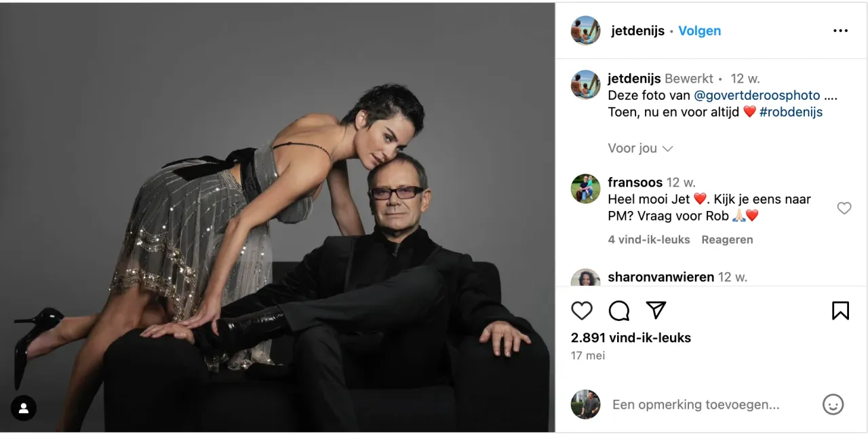Follow jetdenijs with Volgen button
Image resolution: width=868 pixels, height=435 pixels.
pos(700,31)
